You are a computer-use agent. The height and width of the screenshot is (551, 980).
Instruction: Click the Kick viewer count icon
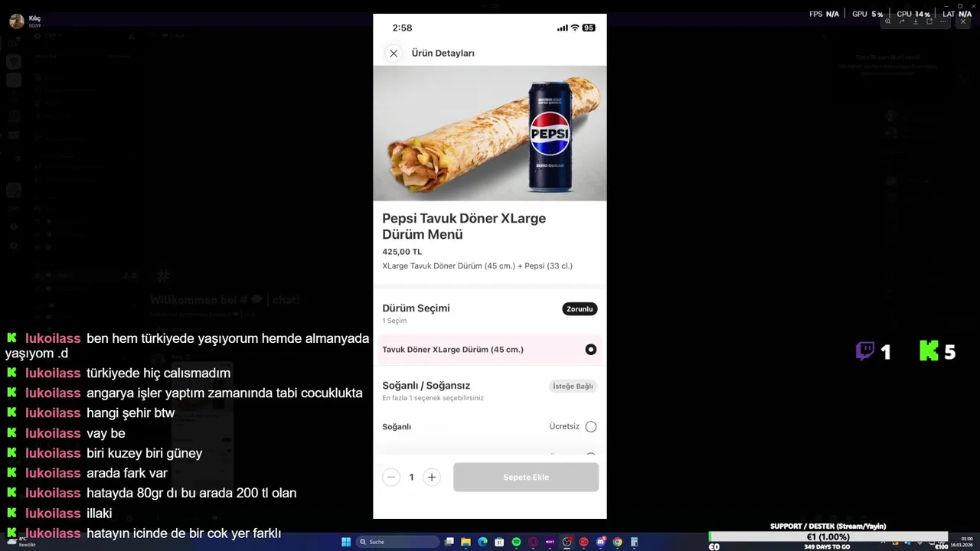click(x=929, y=351)
